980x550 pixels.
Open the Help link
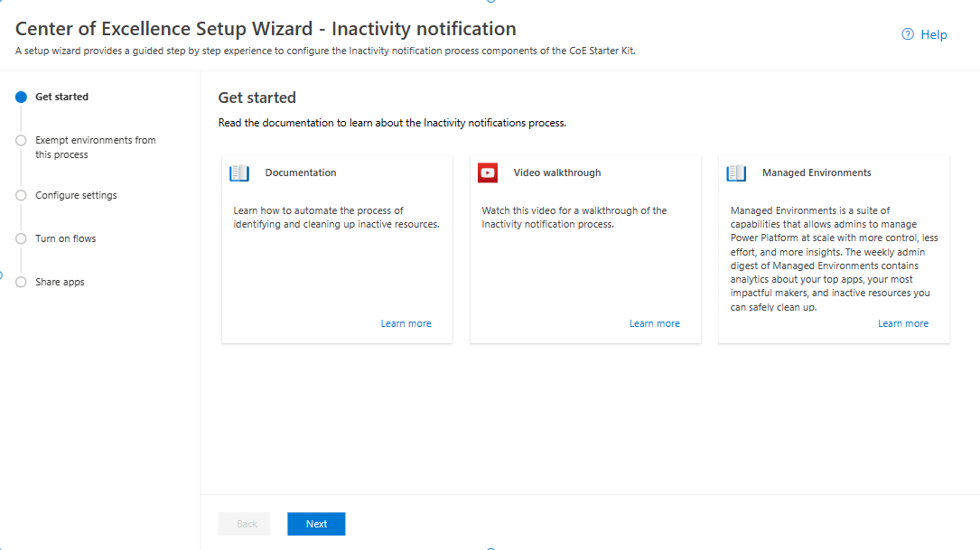(934, 35)
